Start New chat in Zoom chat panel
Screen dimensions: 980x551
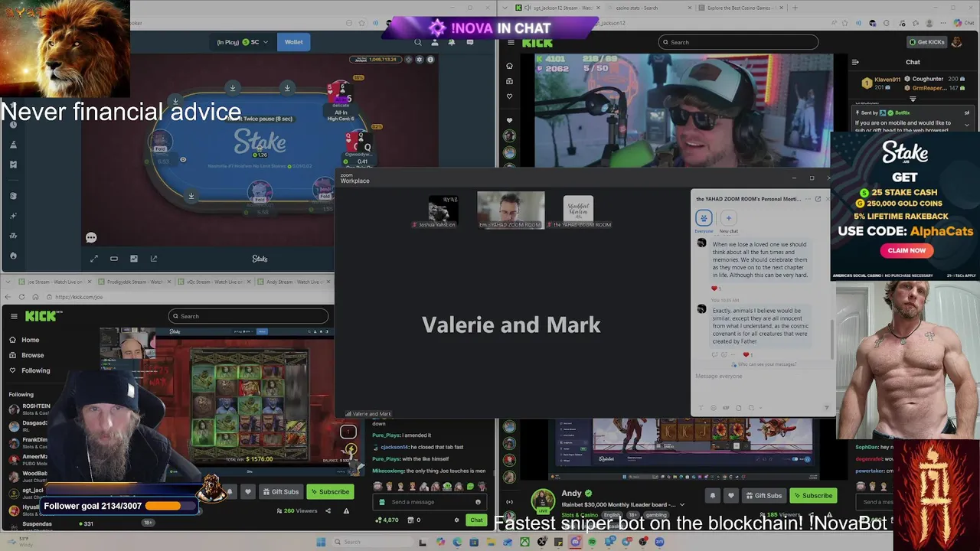(x=728, y=218)
